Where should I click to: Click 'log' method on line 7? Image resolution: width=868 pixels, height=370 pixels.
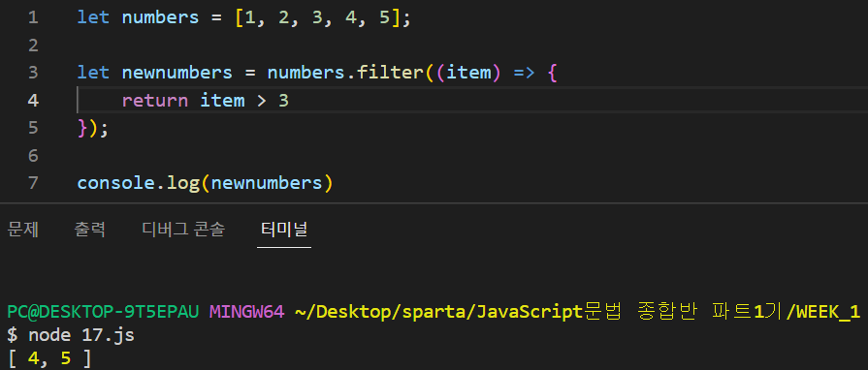coord(182,183)
